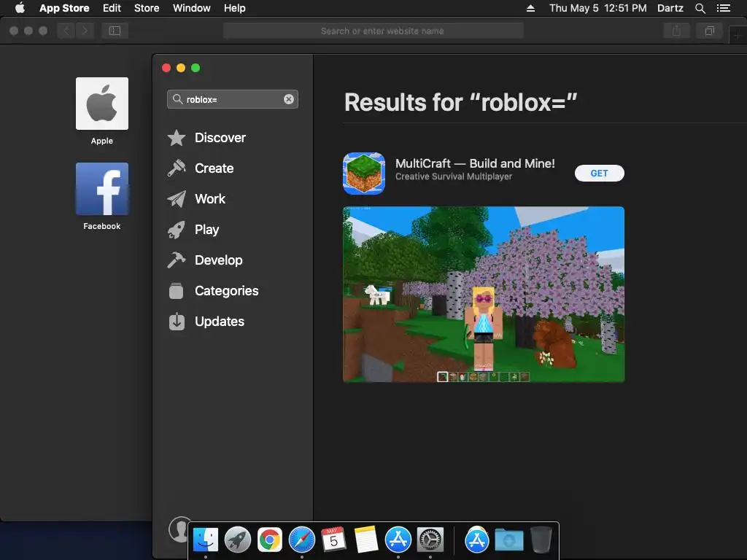Screen dimensions: 747x560
Task: Open the Help menu
Action: click(x=234, y=8)
